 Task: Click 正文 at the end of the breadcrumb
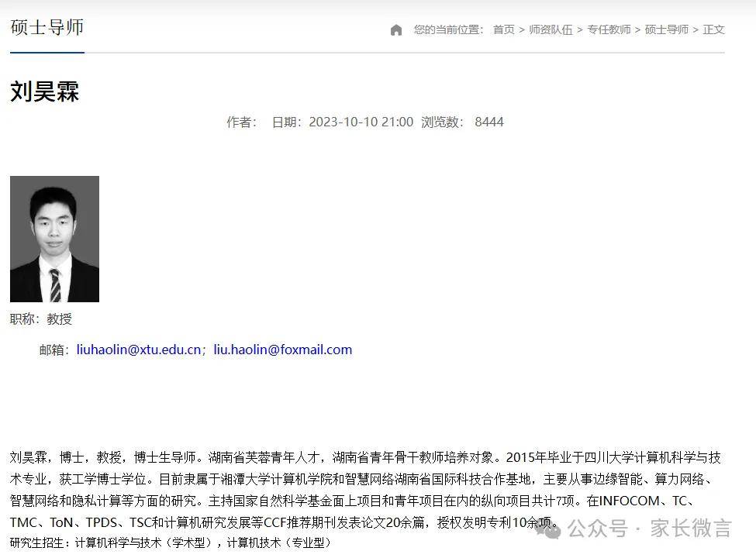click(713, 29)
